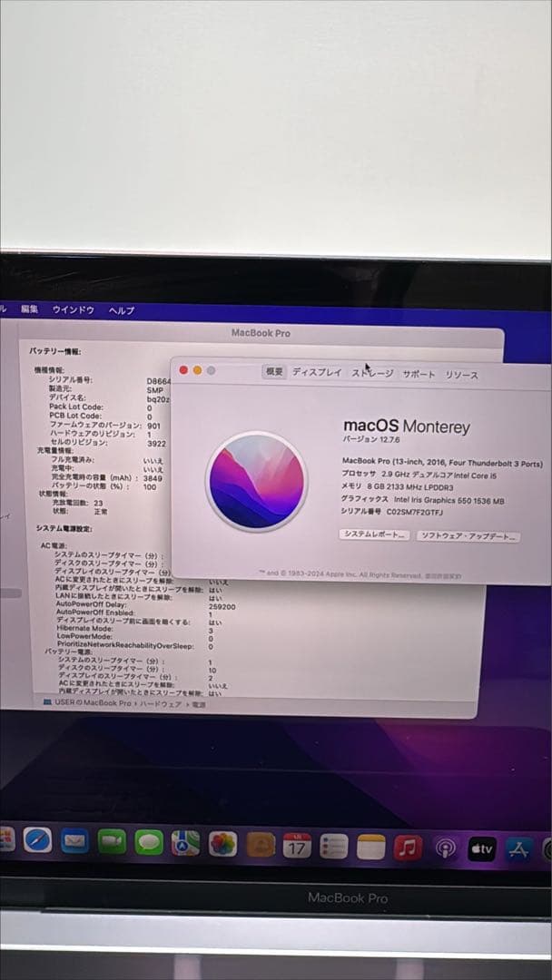Open the リソース tab
This screenshot has height=980, width=552.
tap(461, 375)
